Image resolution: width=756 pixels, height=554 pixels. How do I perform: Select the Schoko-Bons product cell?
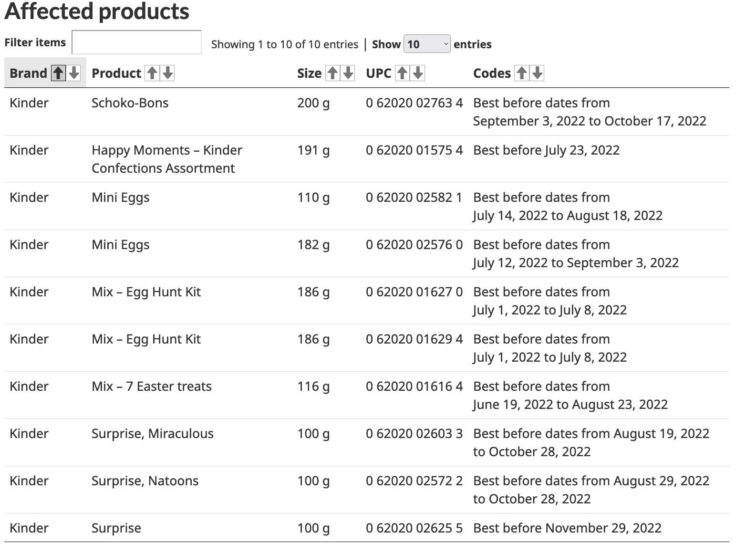130,103
